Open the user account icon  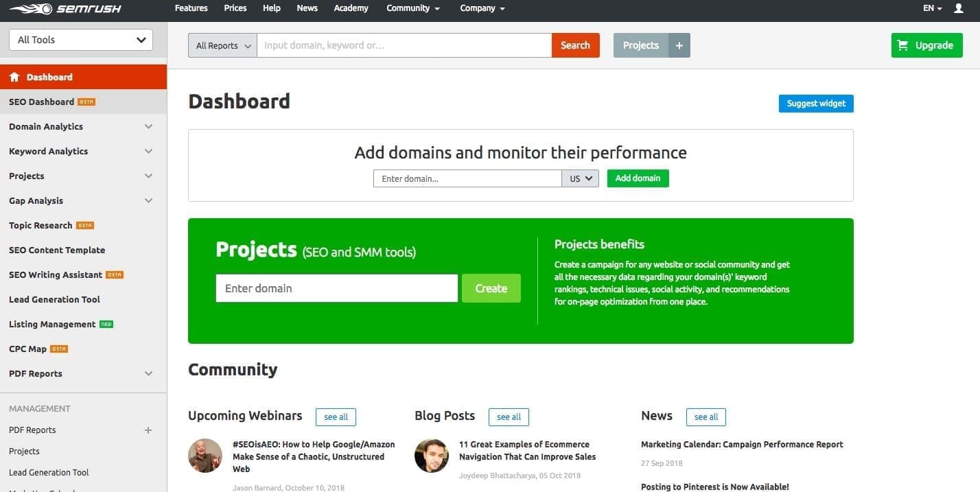point(959,8)
